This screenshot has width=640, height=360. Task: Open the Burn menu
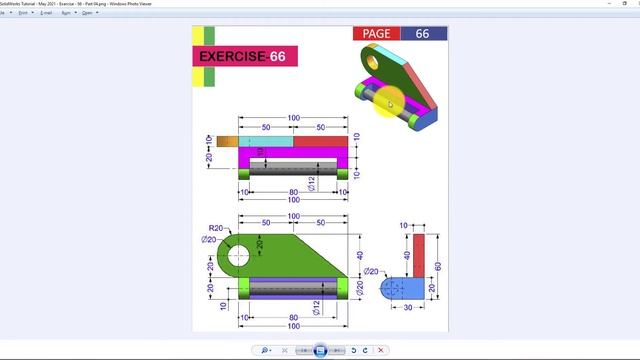coord(66,13)
